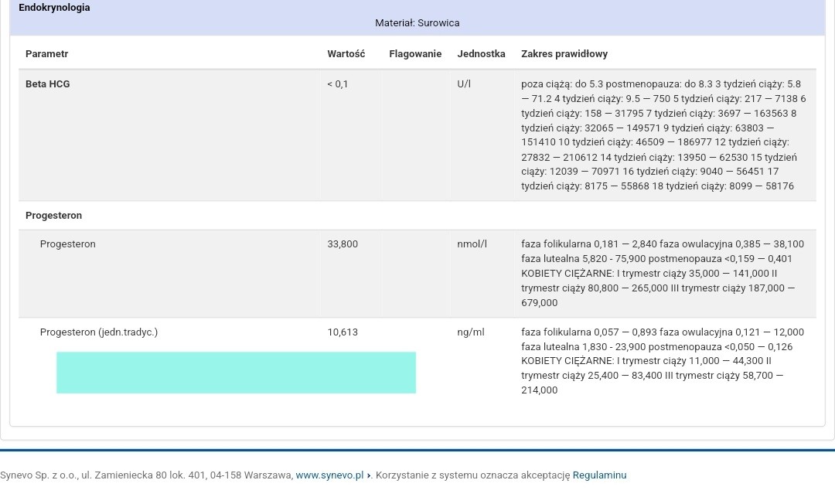835x504 pixels.
Task: Open the www.synevo.pl website link
Action: point(329,475)
